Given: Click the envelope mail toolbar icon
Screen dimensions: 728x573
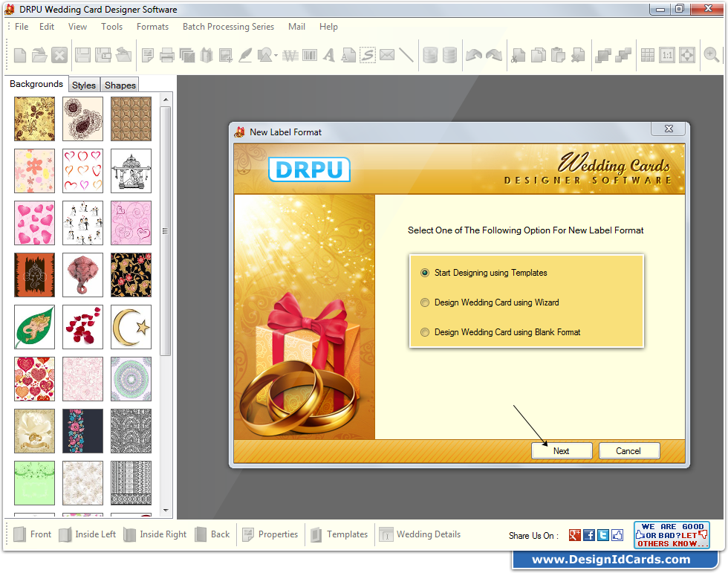Looking at the screenshot, I should coord(387,55).
